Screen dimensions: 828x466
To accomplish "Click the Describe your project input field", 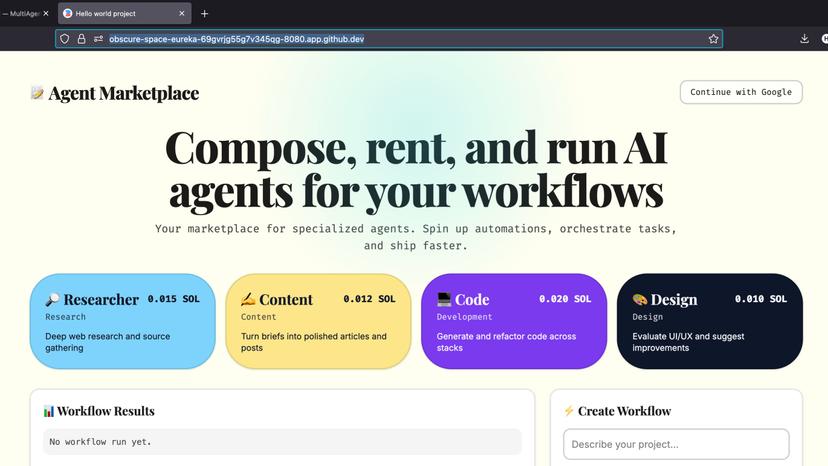I will pyautogui.click(x=676, y=444).
